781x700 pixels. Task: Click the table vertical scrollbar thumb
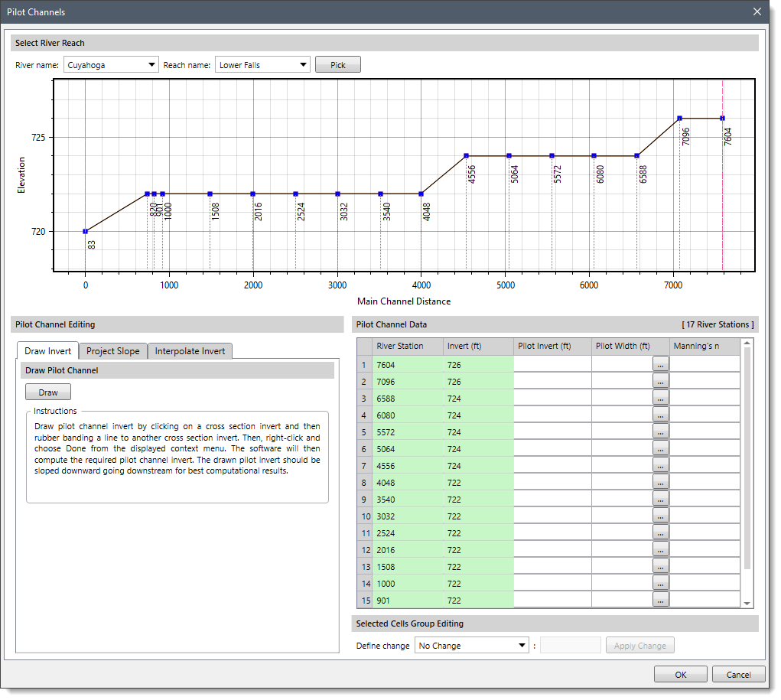point(747,458)
